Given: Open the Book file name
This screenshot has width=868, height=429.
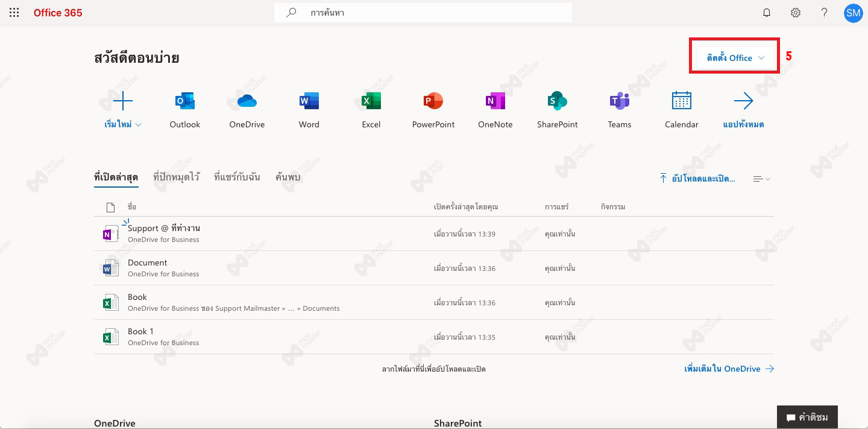Looking at the screenshot, I should (x=137, y=297).
